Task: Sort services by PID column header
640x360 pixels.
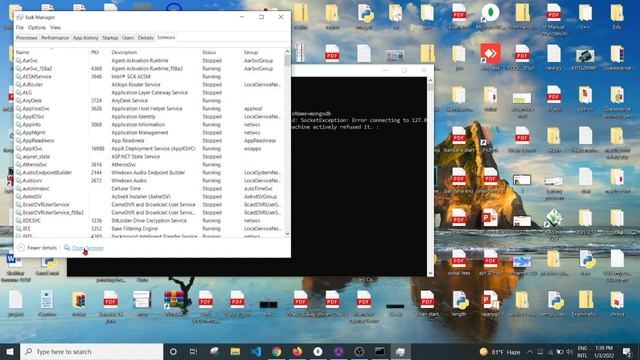Action: coord(99,52)
